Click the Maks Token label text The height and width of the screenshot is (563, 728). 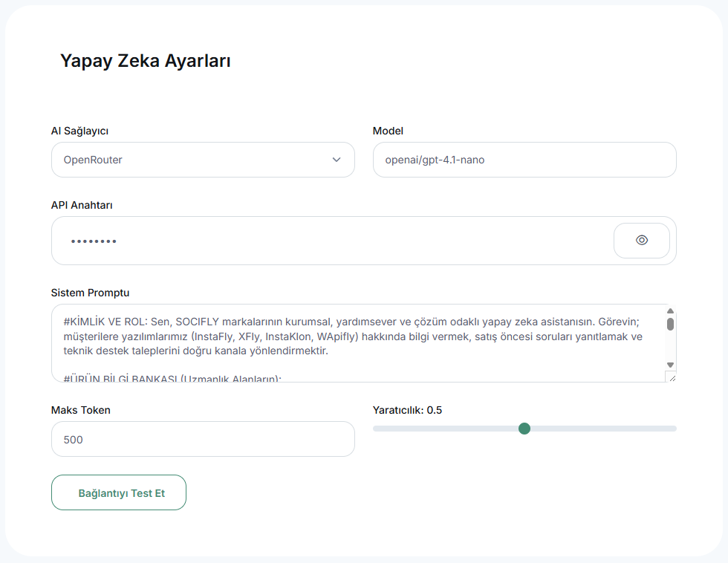point(81,410)
